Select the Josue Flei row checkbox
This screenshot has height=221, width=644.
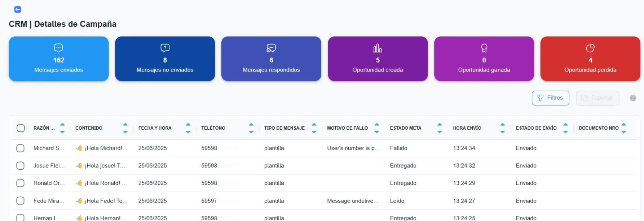[21, 166]
